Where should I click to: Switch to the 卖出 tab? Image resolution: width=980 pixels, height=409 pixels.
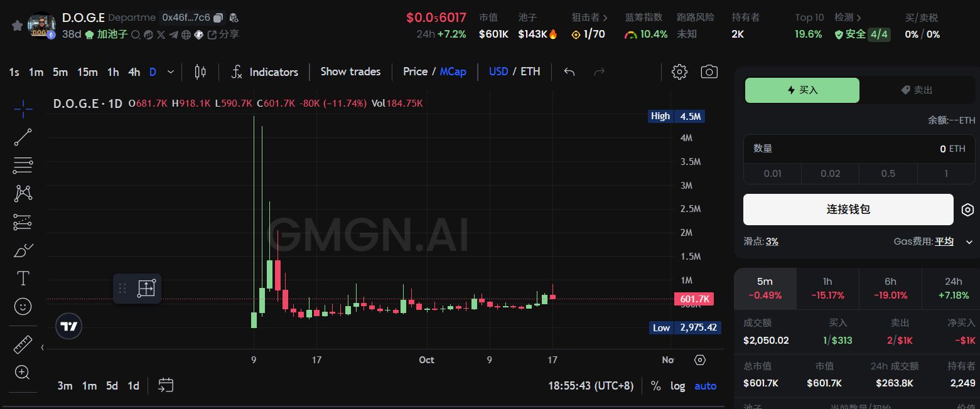click(x=916, y=90)
